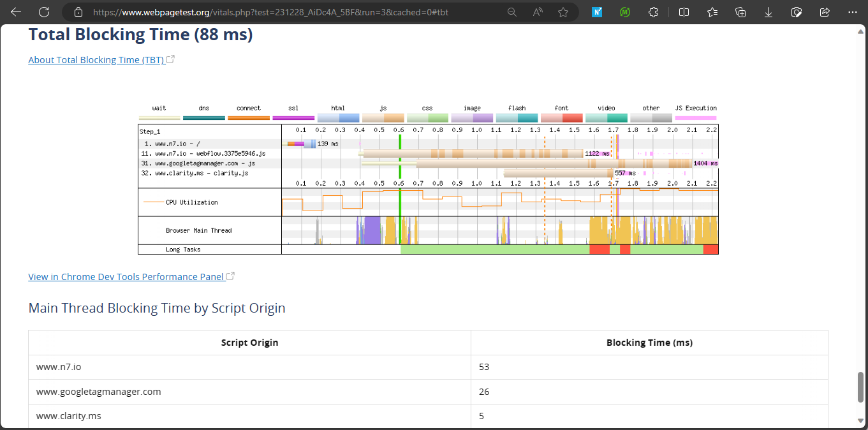The height and width of the screenshot is (430, 868).
Task: Open the N7 browser extension
Action: pos(597,12)
